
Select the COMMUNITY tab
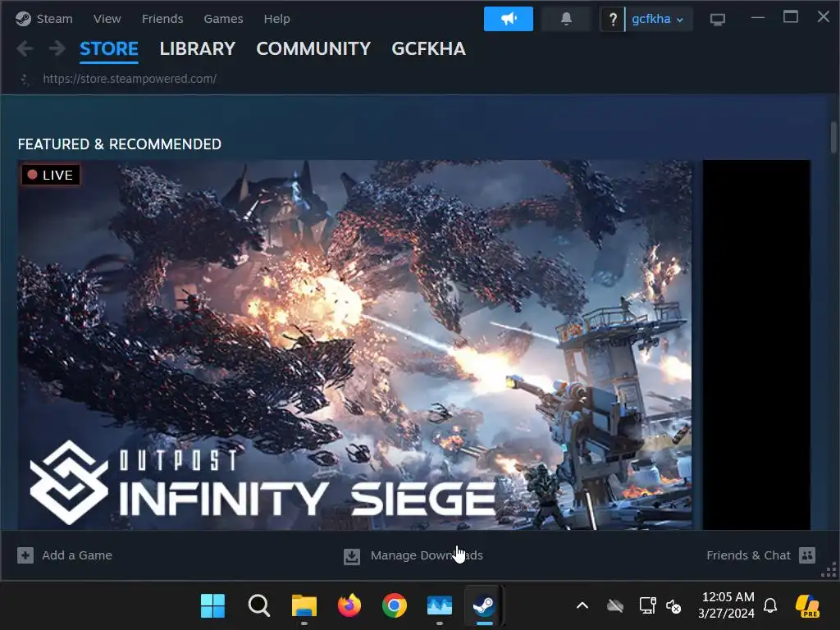click(313, 48)
